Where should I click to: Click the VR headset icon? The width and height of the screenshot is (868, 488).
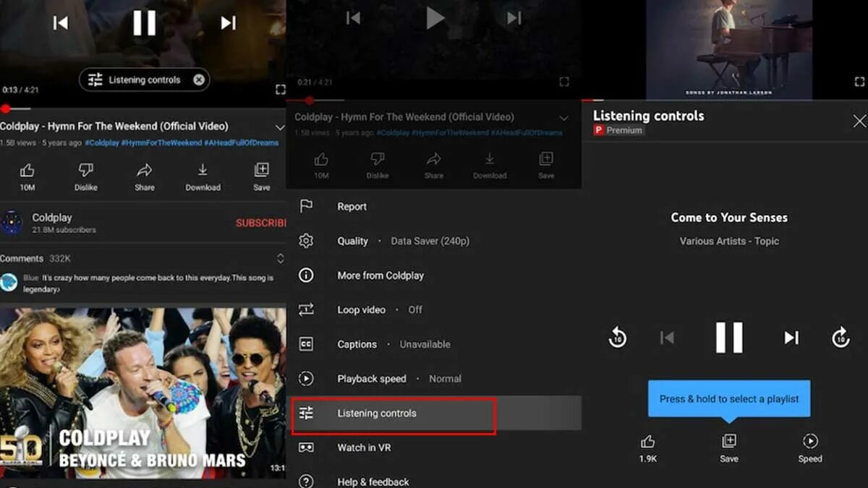306,448
